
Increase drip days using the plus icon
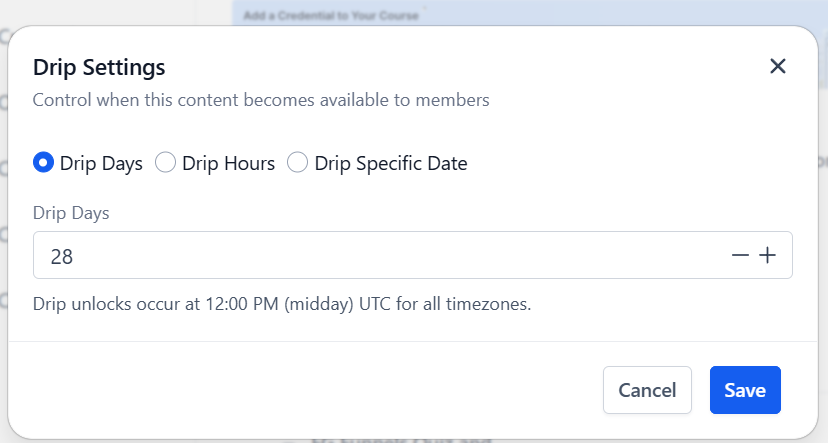click(767, 256)
